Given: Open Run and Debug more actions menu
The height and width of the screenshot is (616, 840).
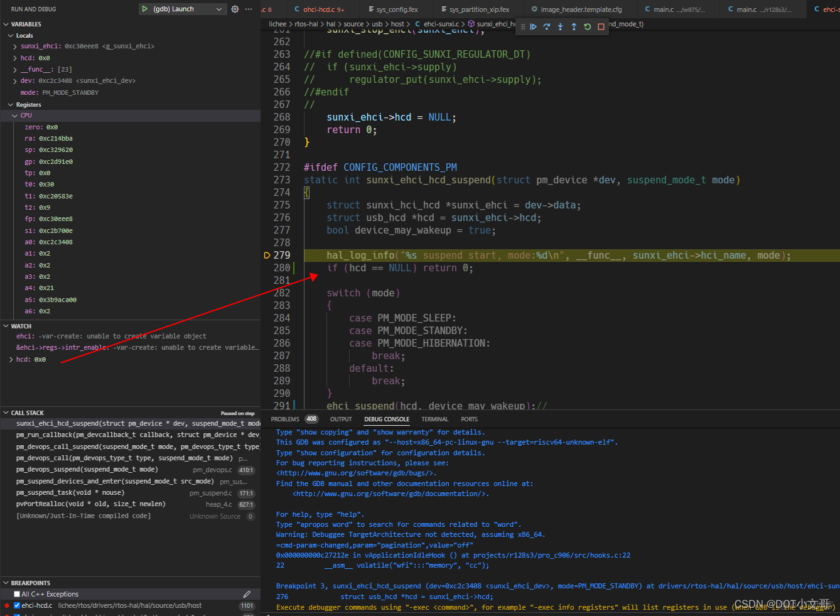Looking at the screenshot, I should coord(249,9).
